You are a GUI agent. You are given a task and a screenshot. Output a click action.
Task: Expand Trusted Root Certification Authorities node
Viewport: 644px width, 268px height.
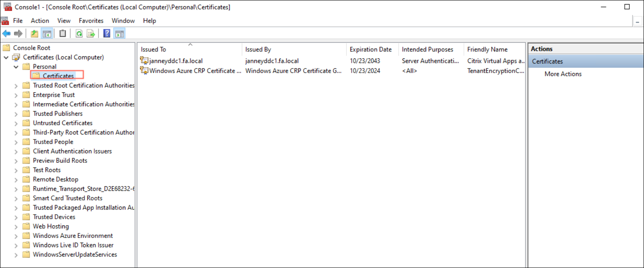[x=16, y=86]
